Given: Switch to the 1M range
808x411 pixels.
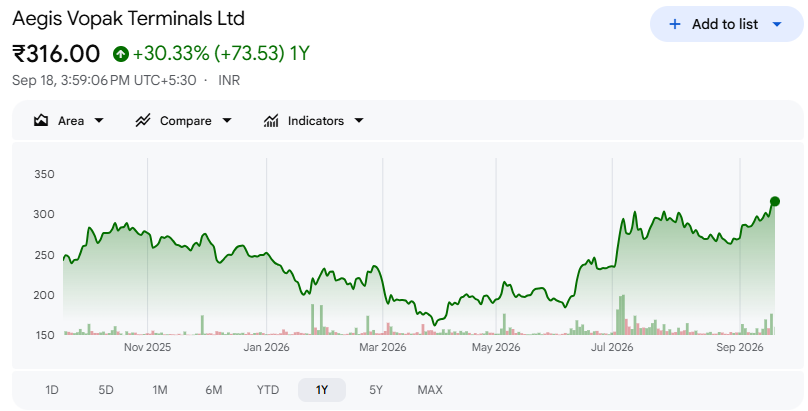Looking at the screenshot, I should coord(160,390).
